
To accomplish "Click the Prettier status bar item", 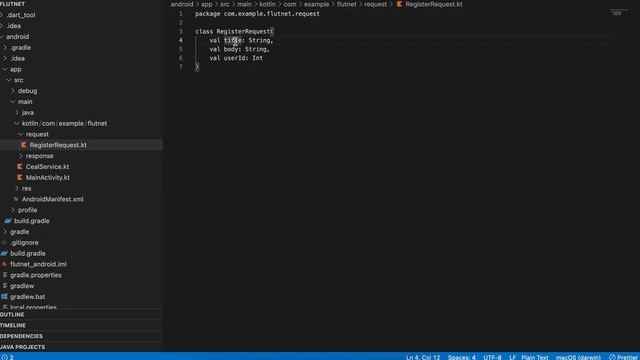I will tap(623, 357).
